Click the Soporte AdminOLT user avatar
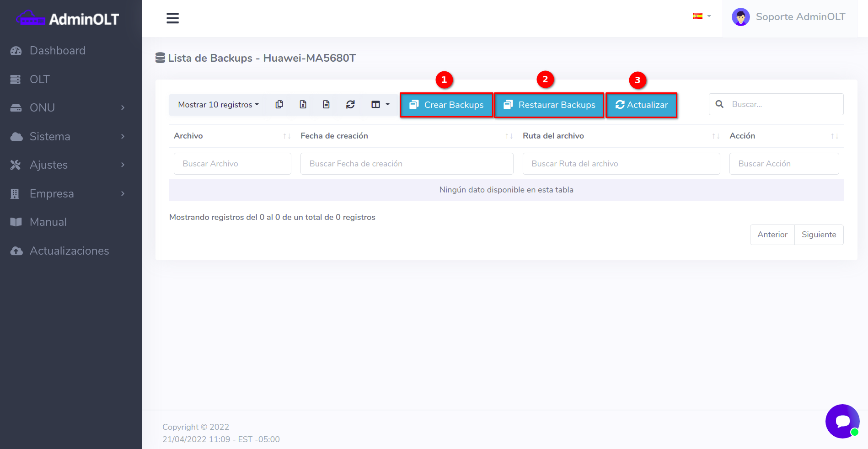This screenshot has height=449, width=868. 740,17
